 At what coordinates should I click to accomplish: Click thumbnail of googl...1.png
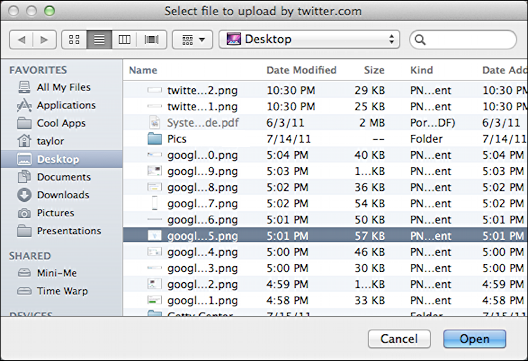[x=155, y=300]
